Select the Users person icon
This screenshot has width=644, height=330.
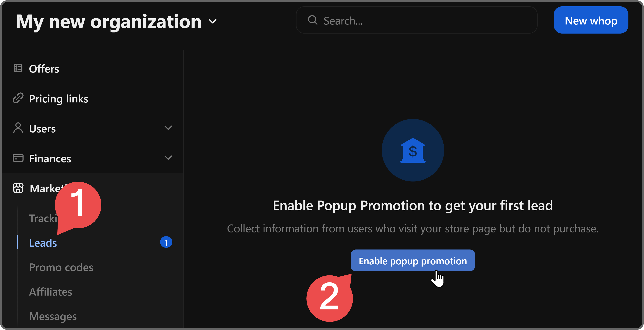(x=18, y=128)
